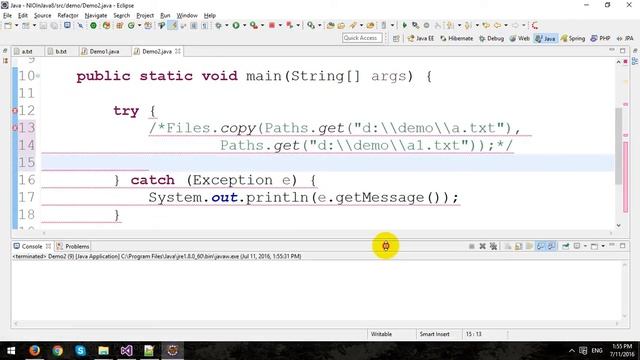Focus the Quick Access search field
Screen dimensions: 640x360
(362, 38)
